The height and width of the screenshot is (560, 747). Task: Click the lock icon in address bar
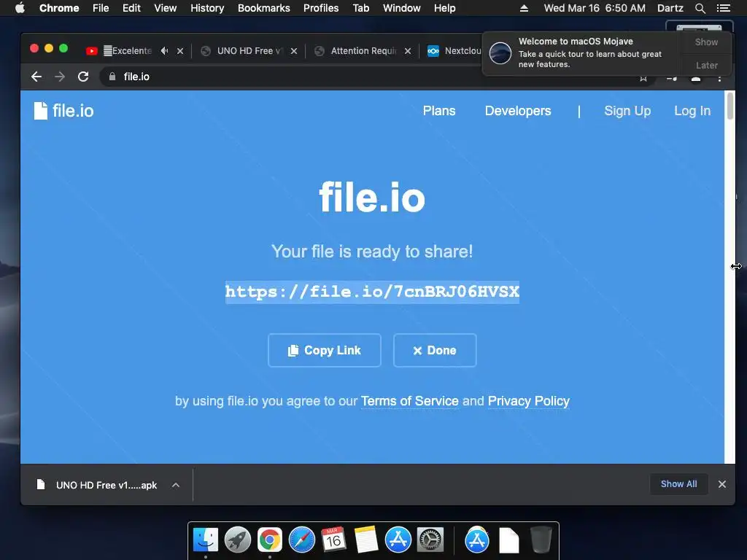[x=112, y=77]
